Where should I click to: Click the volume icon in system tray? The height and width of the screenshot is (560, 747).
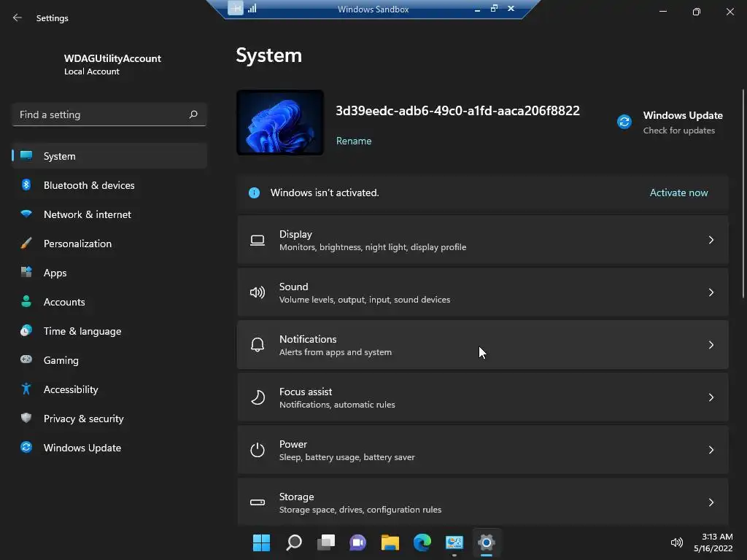click(x=676, y=542)
